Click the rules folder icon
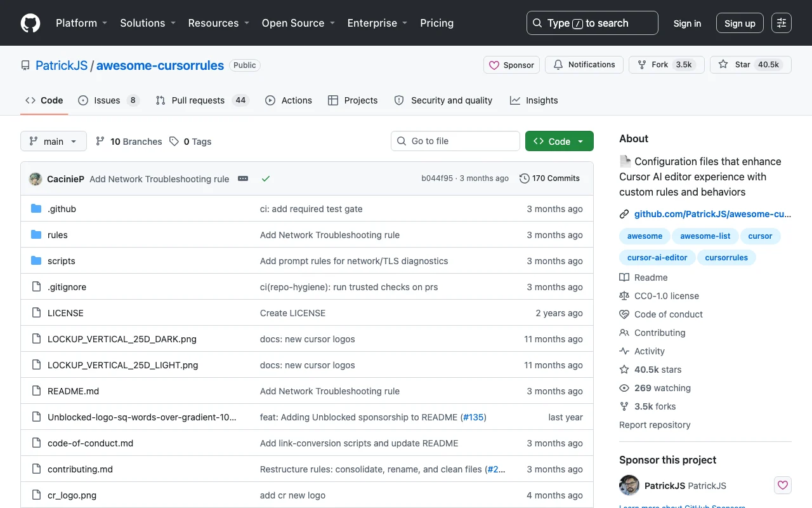The height and width of the screenshot is (508, 812). point(36,235)
